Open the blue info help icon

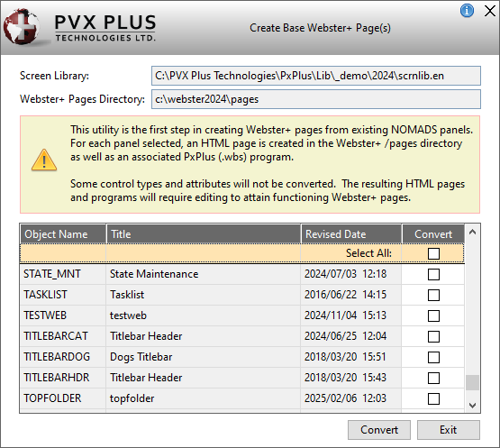(x=467, y=11)
